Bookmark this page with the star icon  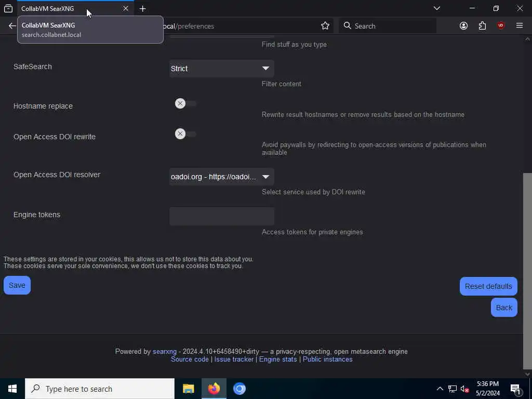click(x=325, y=26)
